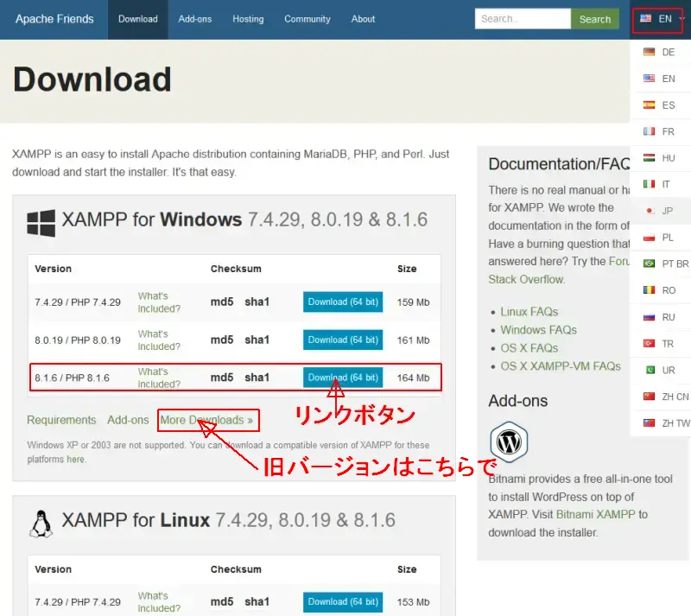Choose EN English in the language list
The image size is (691, 616).
pyautogui.click(x=660, y=79)
